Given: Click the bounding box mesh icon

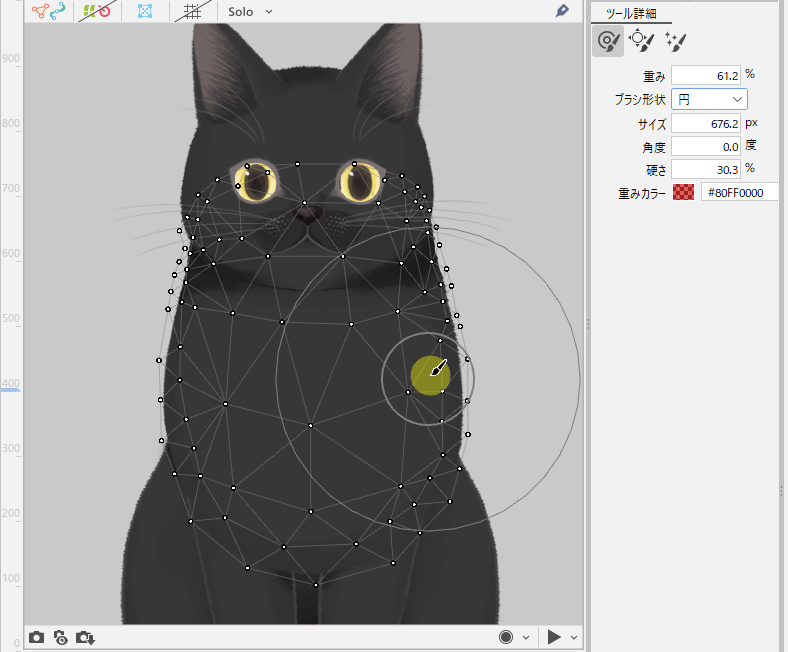Looking at the screenshot, I should 144,12.
